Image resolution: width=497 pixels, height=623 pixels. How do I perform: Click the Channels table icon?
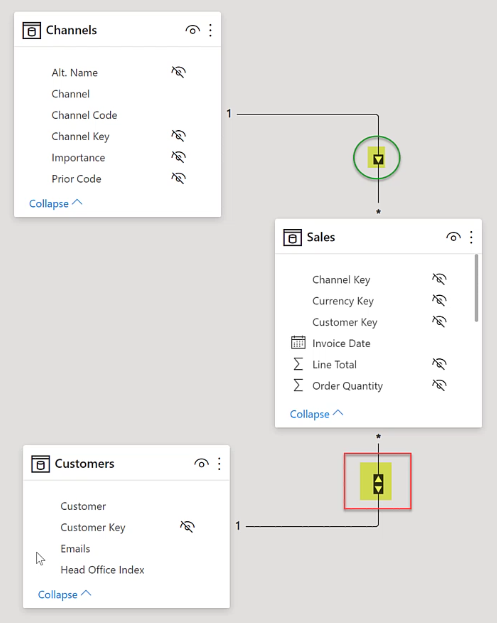pos(31,30)
